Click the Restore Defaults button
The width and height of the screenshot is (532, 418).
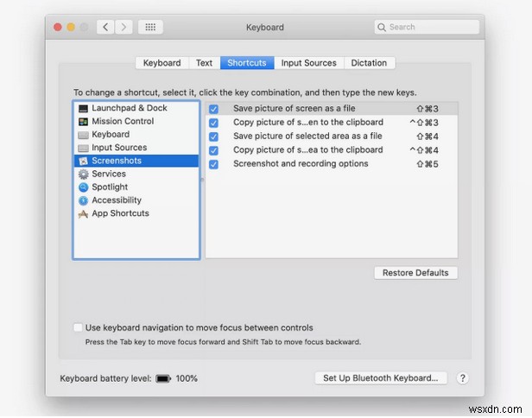click(x=415, y=273)
